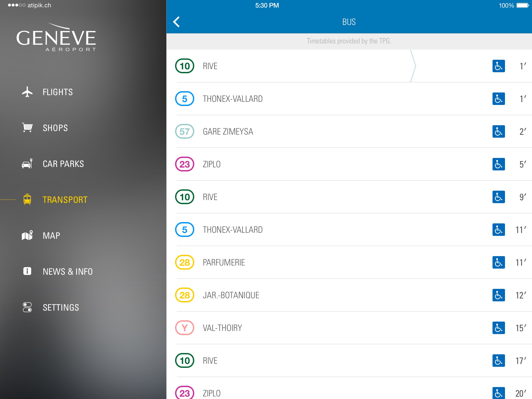Toggle accessibility icon for GARE ZIMEYSA bus 57
The width and height of the screenshot is (532, 399).
click(x=499, y=131)
